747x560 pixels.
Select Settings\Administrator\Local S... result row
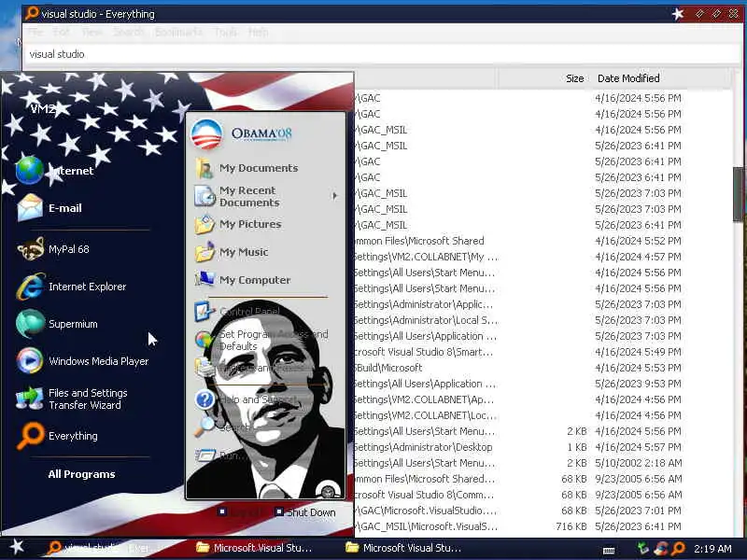click(x=543, y=320)
